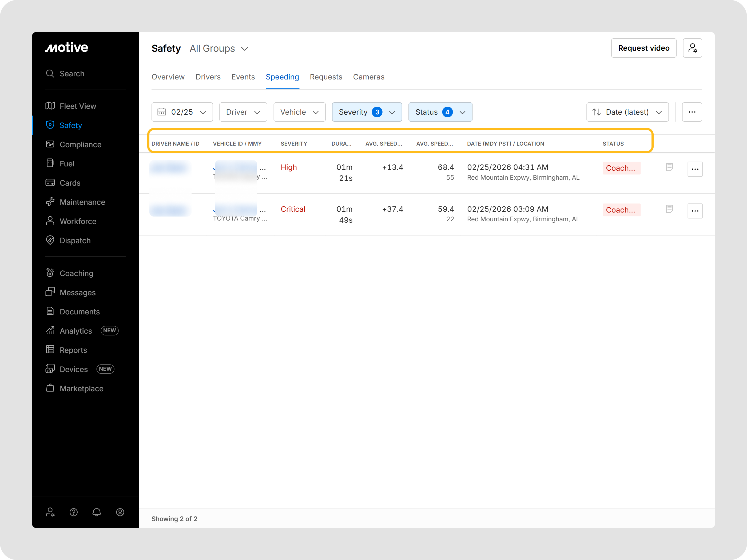Image resolution: width=747 pixels, height=560 pixels.
Task: Open Reports in the sidebar menu
Action: 73,350
